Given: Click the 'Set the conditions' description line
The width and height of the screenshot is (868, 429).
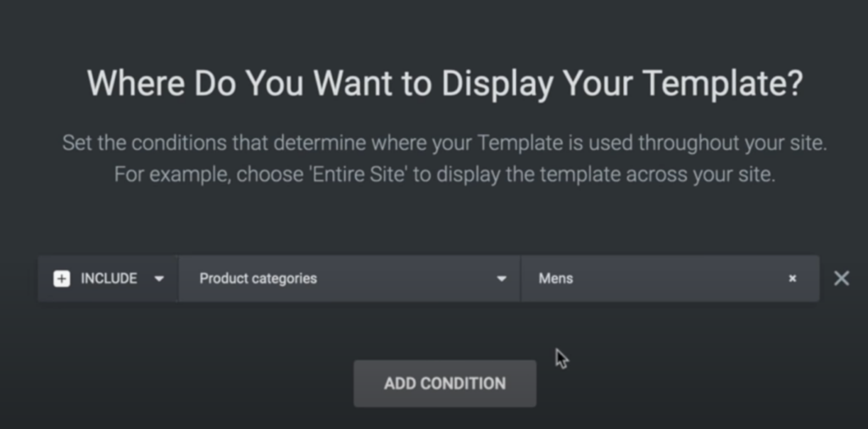Looking at the screenshot, I should point(444,142).
